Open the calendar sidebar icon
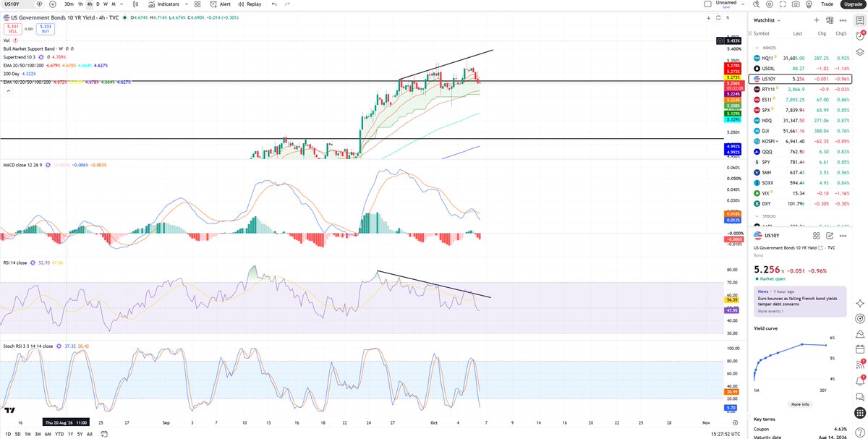Viewport: 868px width, 439px height. pyautogui.click(x=860, y=349)
